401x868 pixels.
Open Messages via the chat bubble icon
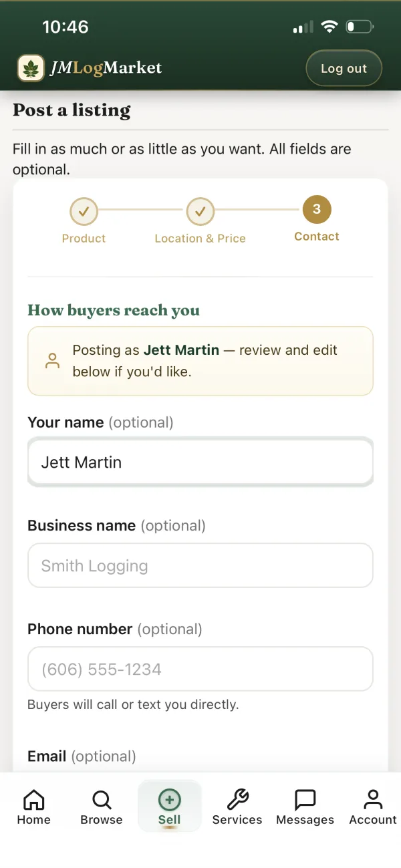pos(305,799)
